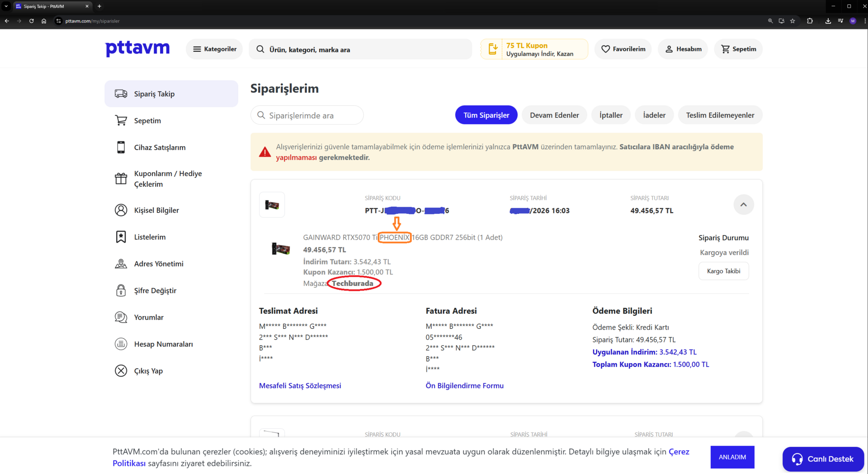This screenshot has width=868, height=474.
Task: Switch to the İadeler tab
Action: pos(654,115)
